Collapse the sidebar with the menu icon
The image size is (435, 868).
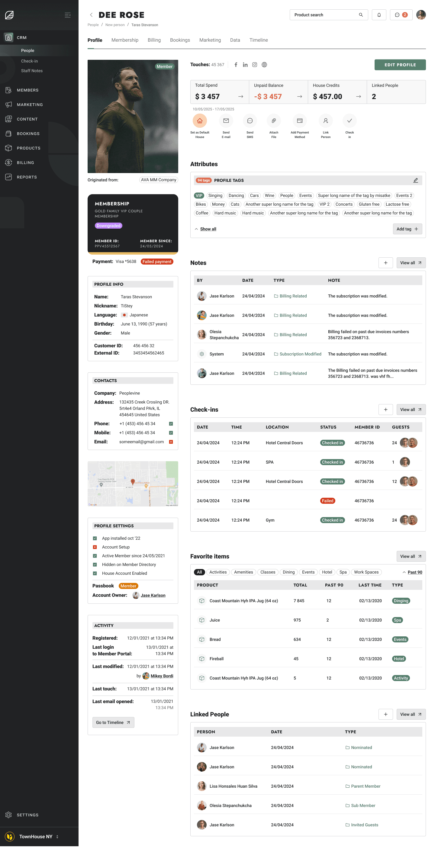(67, 15)
